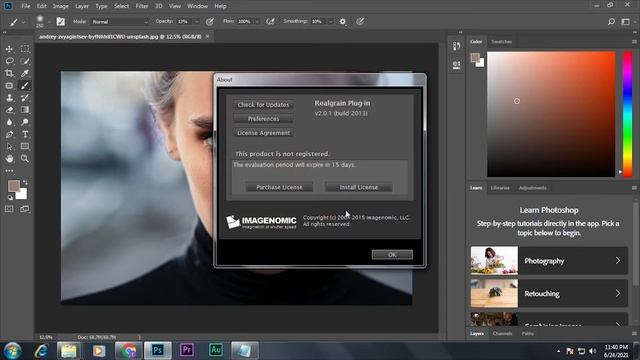Select the Horizontal Type tool
Image resolution: width=640 pixels, height=360 pixels.
point(25,134)
